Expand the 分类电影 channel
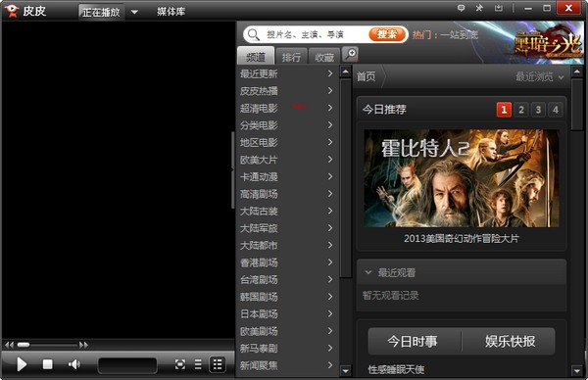 (287, 125)
